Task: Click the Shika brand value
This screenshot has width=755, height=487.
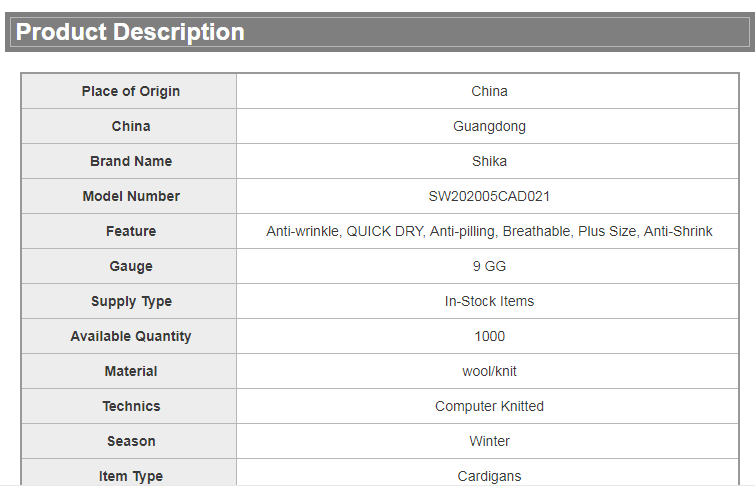Action: tap(489, 161)
